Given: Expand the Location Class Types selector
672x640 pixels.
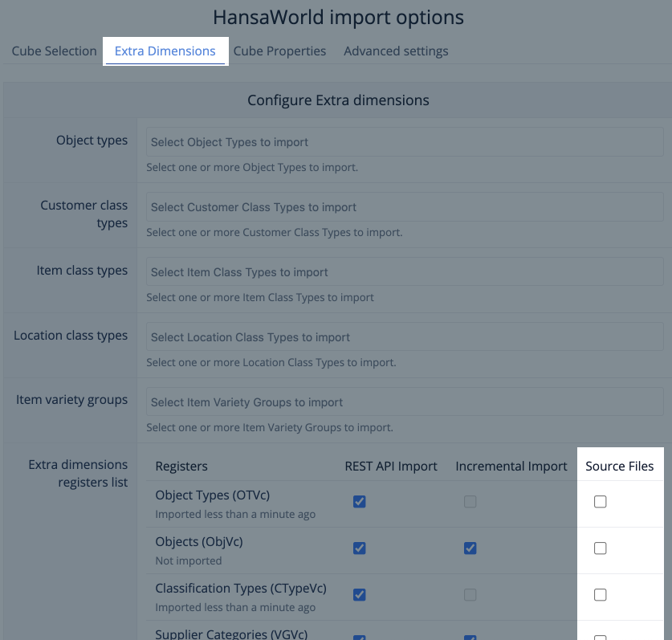Looking at the screenshot, I should point(405,337).
